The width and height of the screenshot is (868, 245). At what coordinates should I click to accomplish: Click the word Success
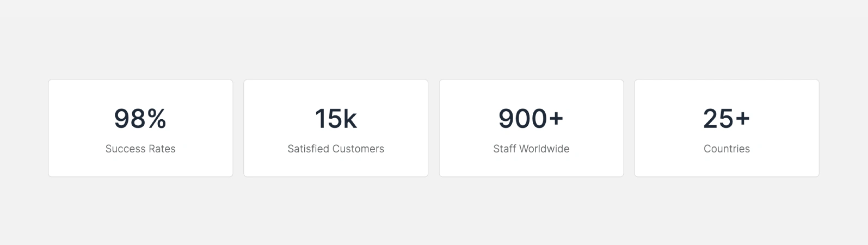[124, 149]
